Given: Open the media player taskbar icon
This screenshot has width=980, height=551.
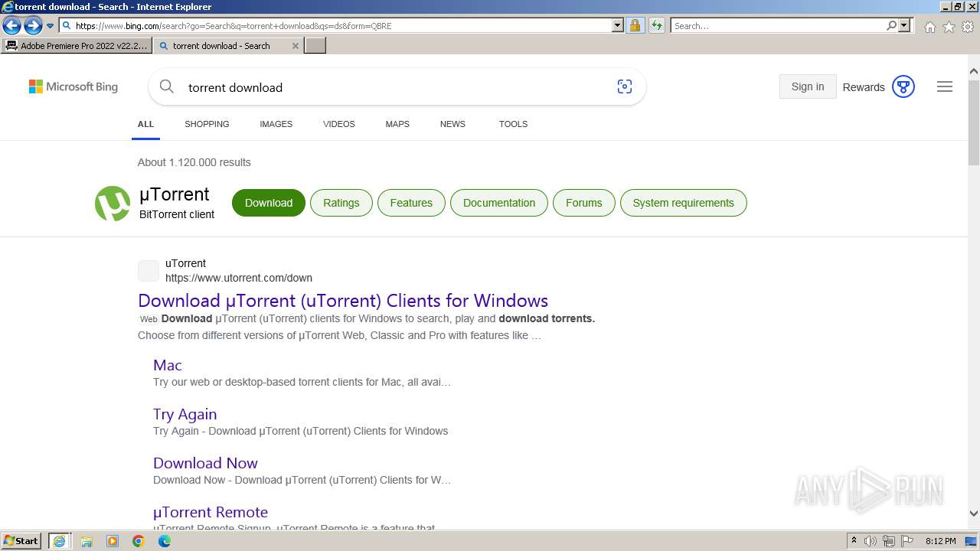Looking at the screenshot, I should [113, 541].
